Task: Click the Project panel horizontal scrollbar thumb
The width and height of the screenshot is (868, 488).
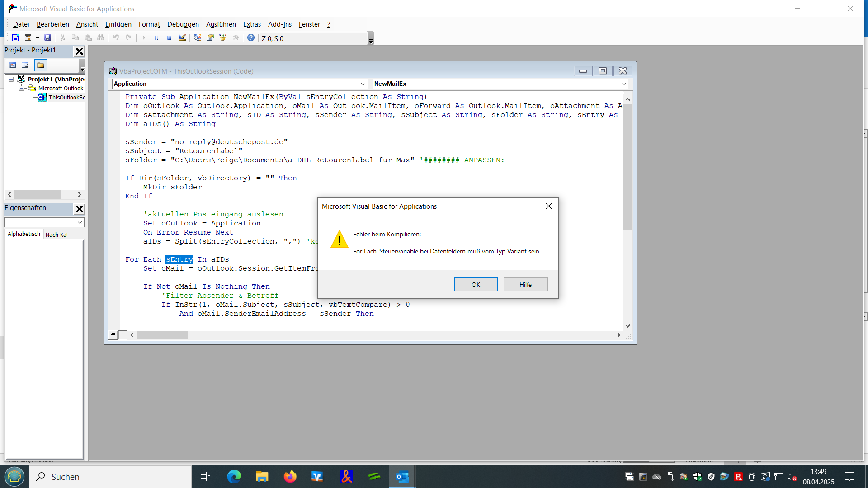Action: (x=38, y=194)
